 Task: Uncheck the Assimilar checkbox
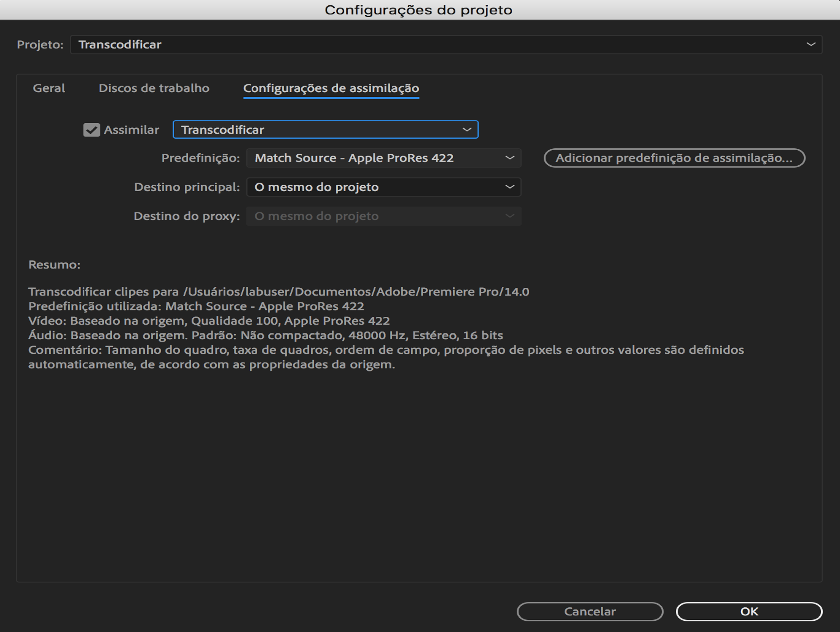pyautogui.click(x=91, y=130)
